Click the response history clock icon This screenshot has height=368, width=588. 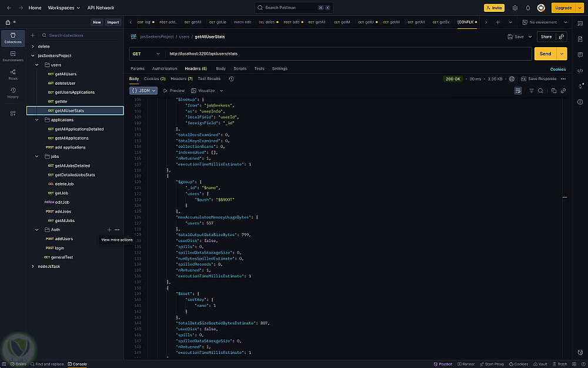pyautogui.click(x=231, y=79)
